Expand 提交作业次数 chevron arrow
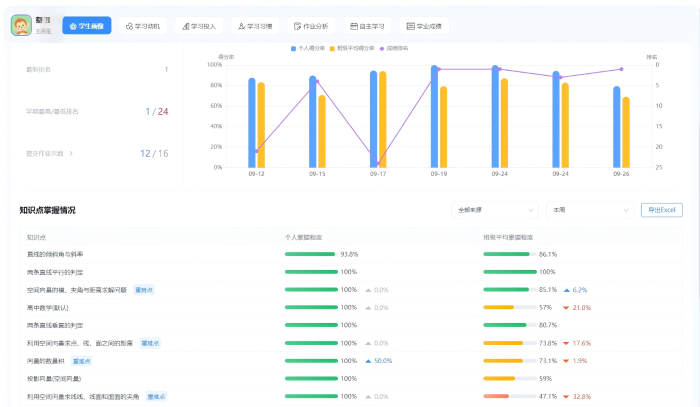Screen dimensions: 700x407 [71, 153]
